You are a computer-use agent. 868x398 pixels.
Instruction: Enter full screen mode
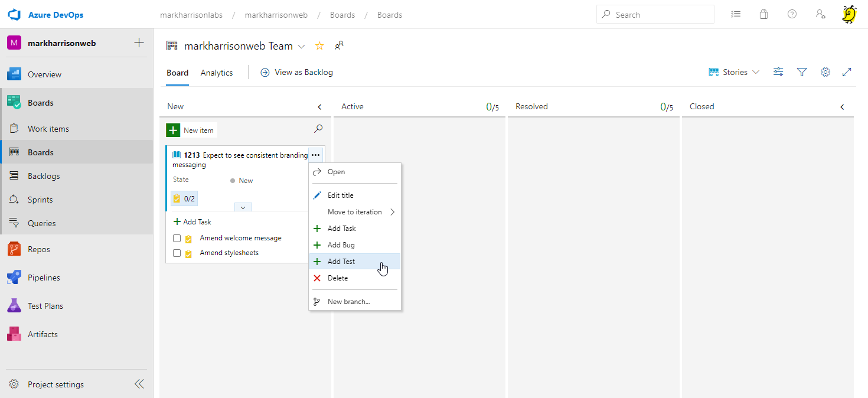point(847,72)
